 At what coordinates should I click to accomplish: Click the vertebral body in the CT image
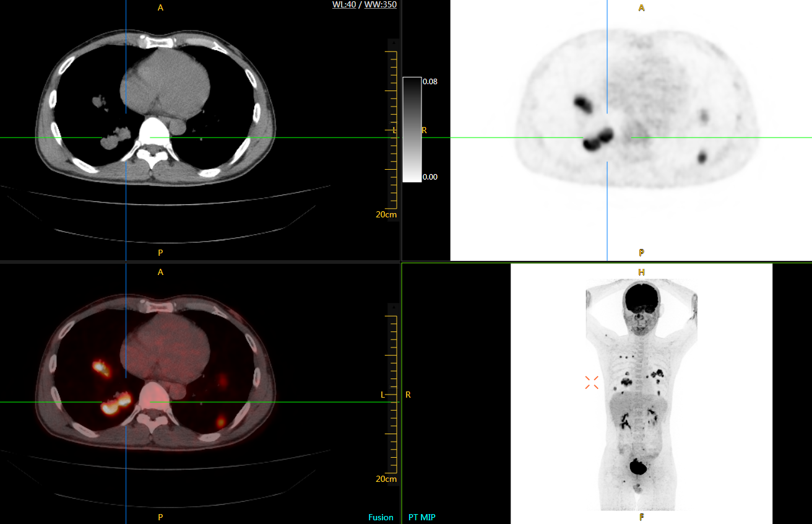(x=152, y=132)
